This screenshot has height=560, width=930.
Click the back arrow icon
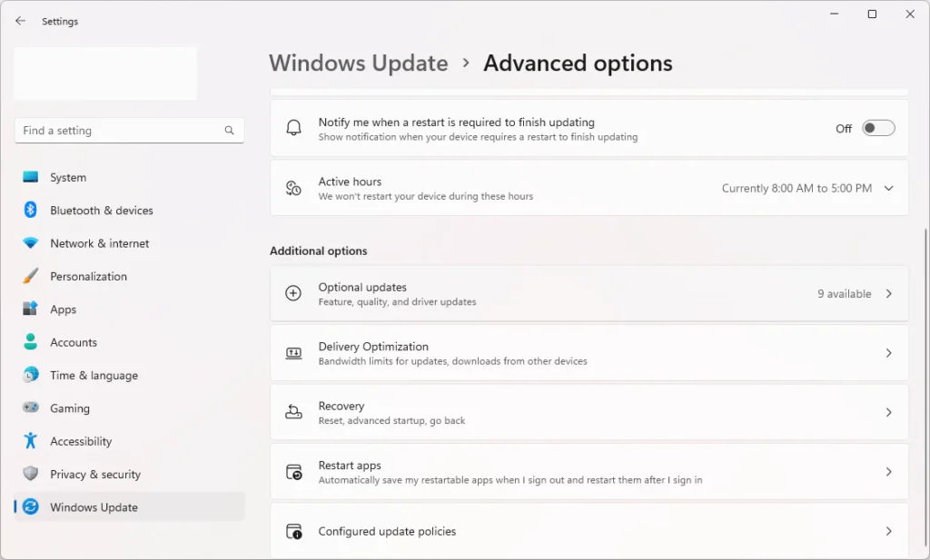(21, 21)
